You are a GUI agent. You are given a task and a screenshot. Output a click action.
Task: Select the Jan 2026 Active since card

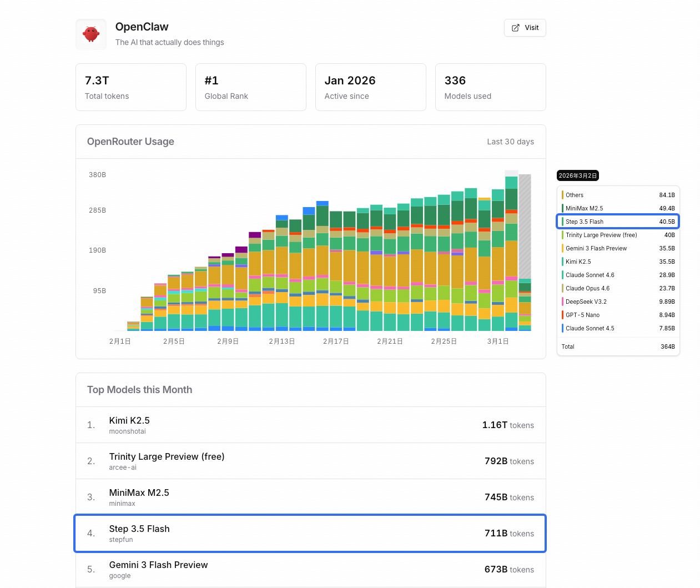point(370,87)
